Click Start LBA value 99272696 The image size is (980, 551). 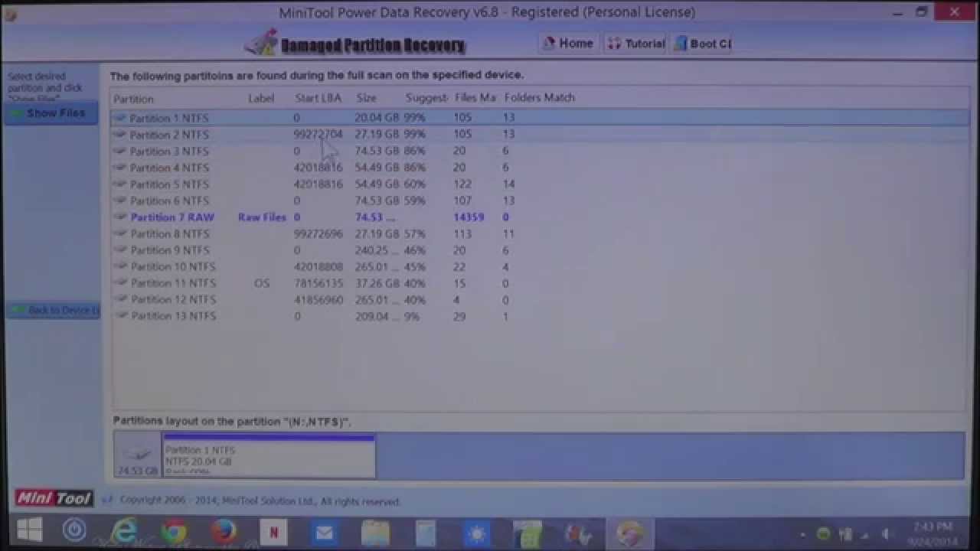point(318,233)
